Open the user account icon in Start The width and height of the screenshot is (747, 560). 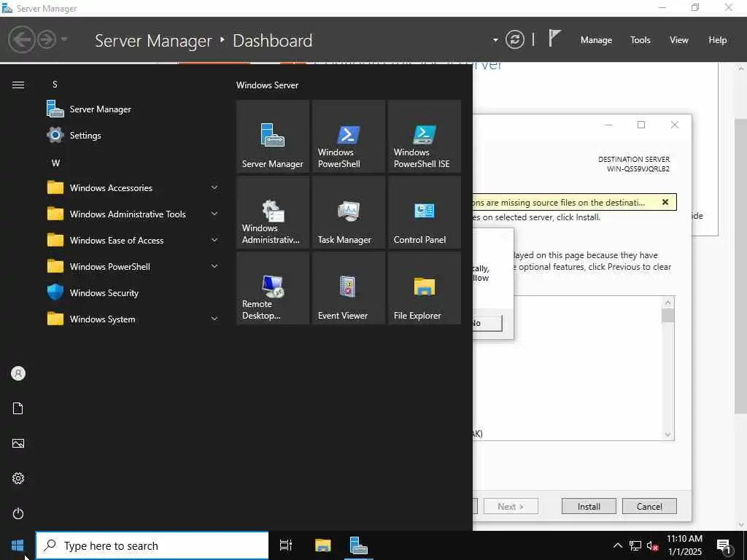(x=18, y=373)
